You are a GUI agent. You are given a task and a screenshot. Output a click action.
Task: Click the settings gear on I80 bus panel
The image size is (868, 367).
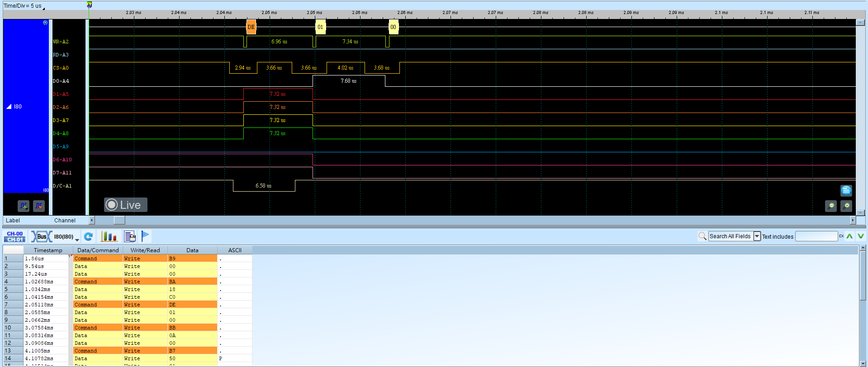(x=45, y=23)
